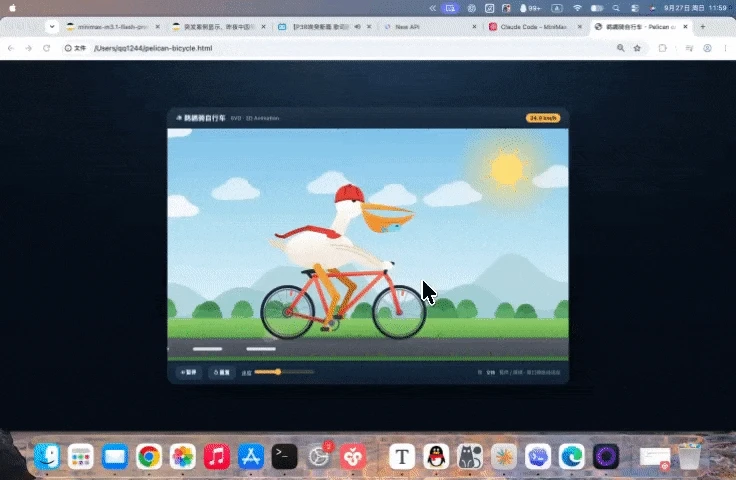Open Control Center in the menu bar
Viewport: 736px width, 480px height.
pyautogui.click(x=635, y=8)
